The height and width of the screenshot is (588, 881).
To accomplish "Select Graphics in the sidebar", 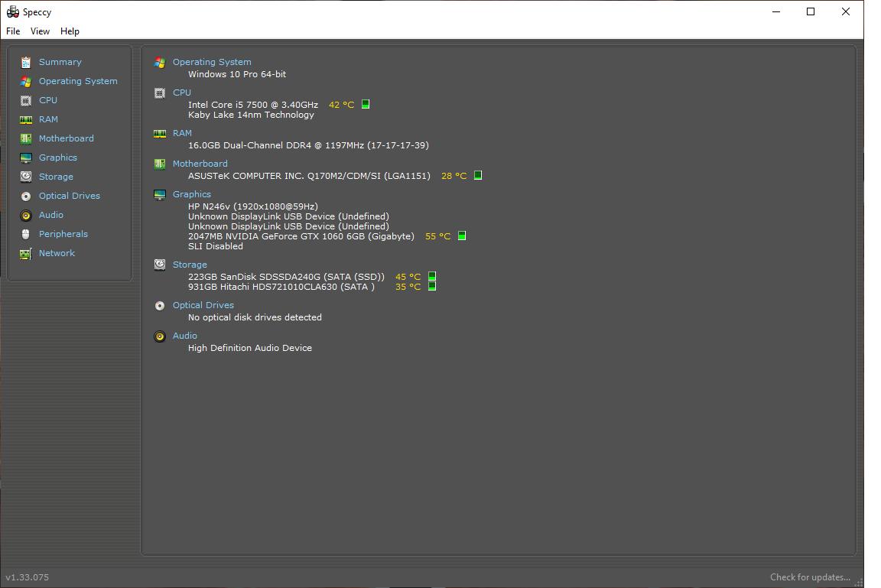I will [58, 158].
